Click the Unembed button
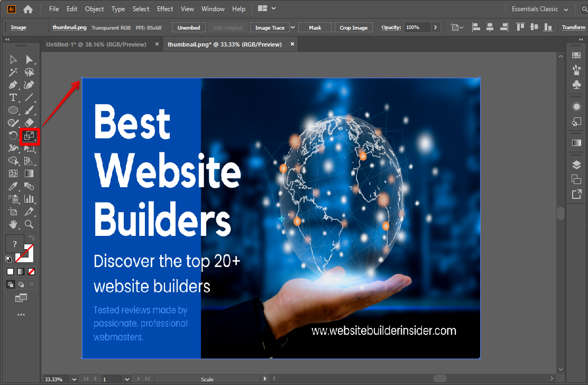The image size is (588, 385). coord(188,27)
